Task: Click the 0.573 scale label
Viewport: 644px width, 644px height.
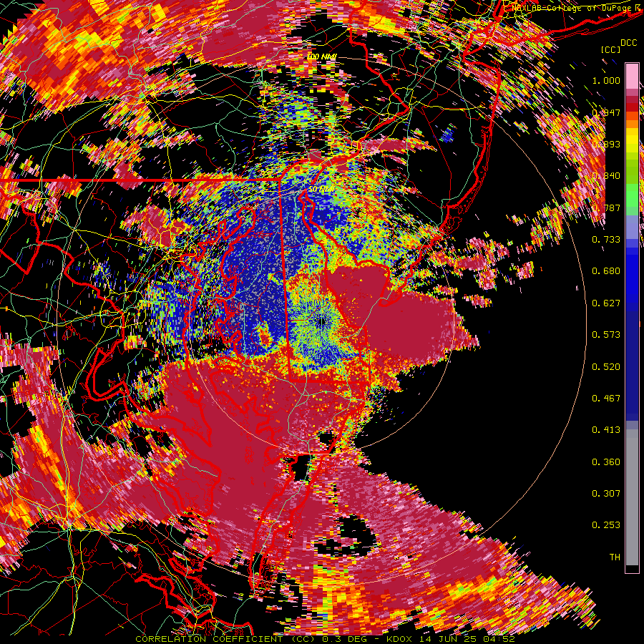Action: coord(606,335)
